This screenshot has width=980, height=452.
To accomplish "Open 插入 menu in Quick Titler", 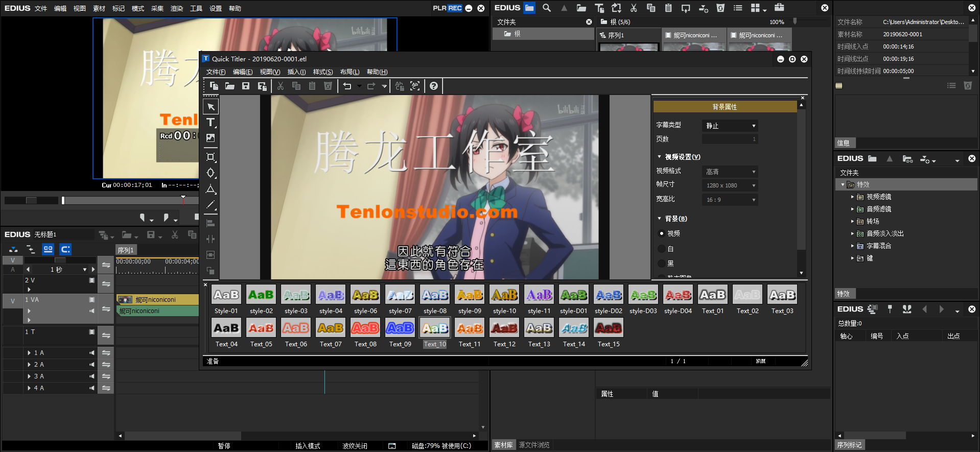I will pos(296,72).
